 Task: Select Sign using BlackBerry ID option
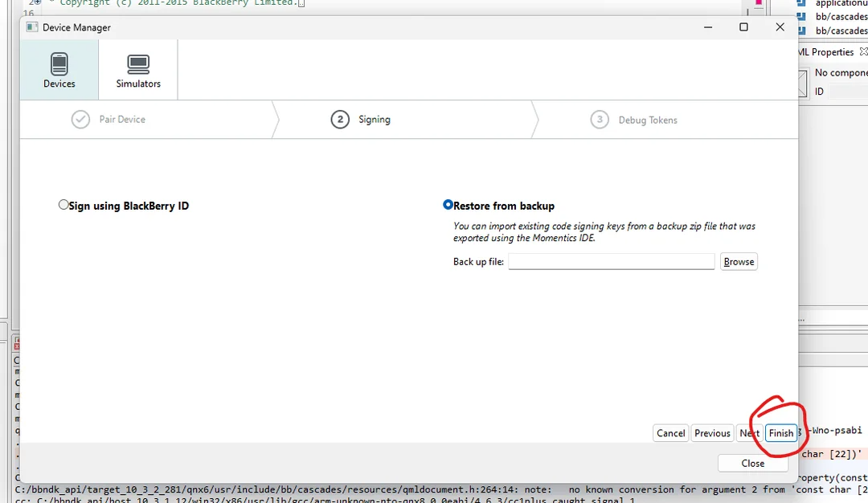coord(63,205)
